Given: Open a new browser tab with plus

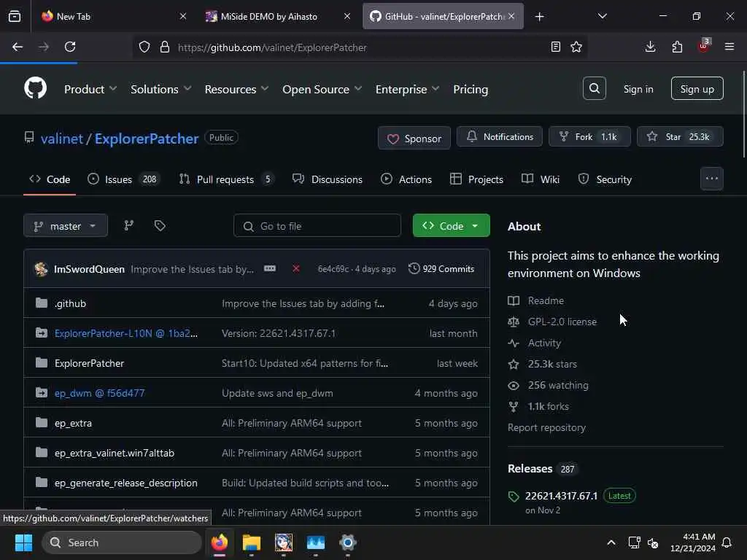Looking at the screenshot, I should coord(539,17).
